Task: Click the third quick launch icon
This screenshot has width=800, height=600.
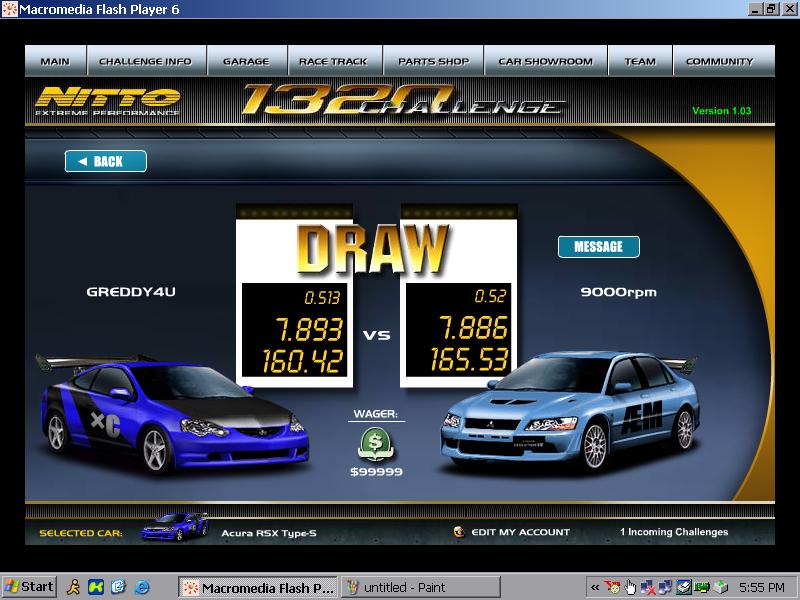Action: tap(118, 587)
